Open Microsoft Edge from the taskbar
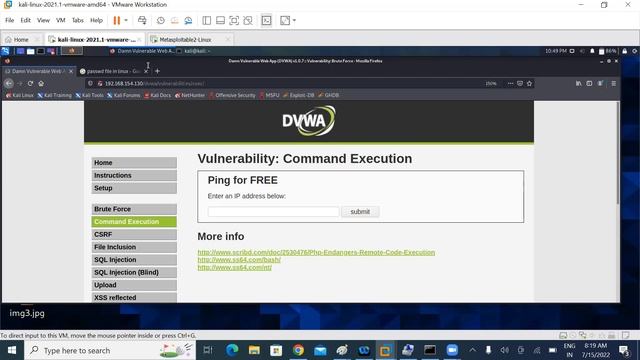The height and width of the screenshot is (360, 640). pos(232,350)
